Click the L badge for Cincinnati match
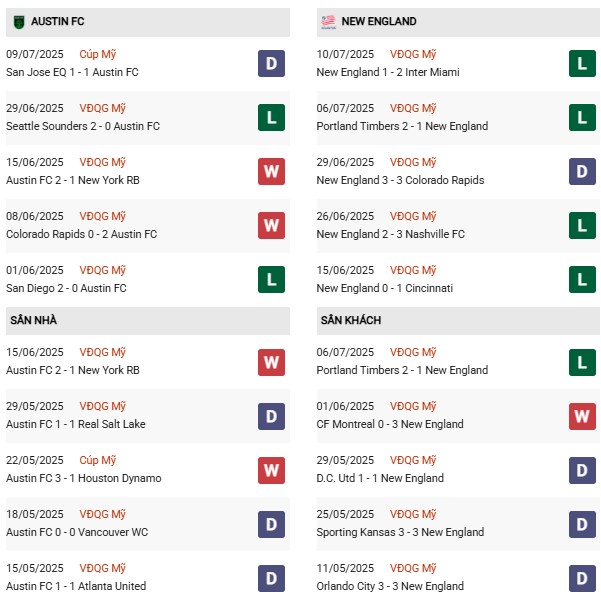 [582, 280]
